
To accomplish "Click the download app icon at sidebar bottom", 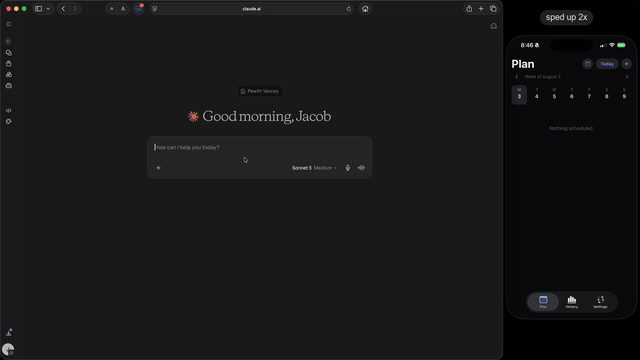I will [x=9, y=333].
